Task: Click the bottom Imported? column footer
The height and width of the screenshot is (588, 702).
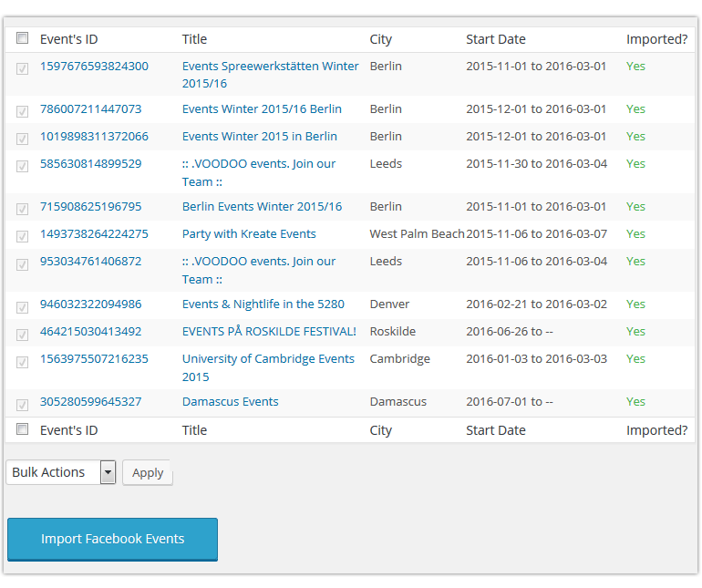Action: click(x=656, y=430)
